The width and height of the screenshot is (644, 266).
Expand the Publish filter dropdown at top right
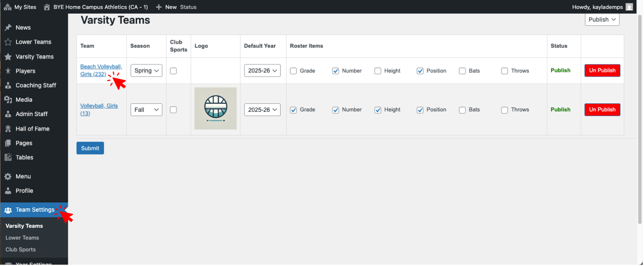(x=602, y=19)
